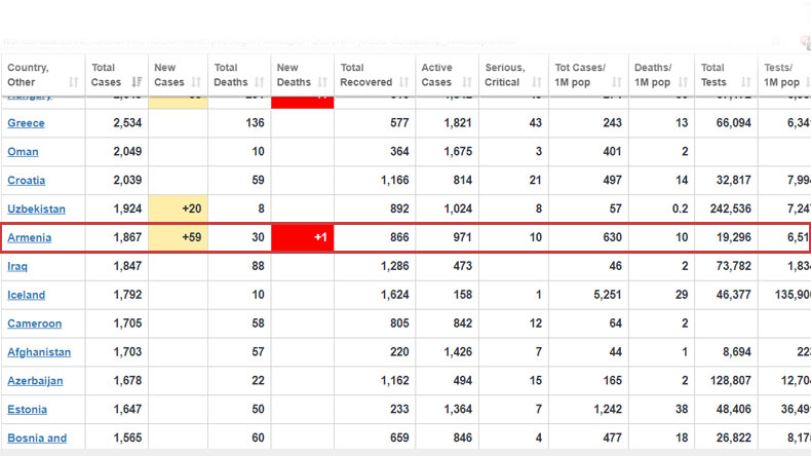Open the Cameroon country link
Image resolution: width=811 pixels, height=456 pixels.
pos(35,324)
